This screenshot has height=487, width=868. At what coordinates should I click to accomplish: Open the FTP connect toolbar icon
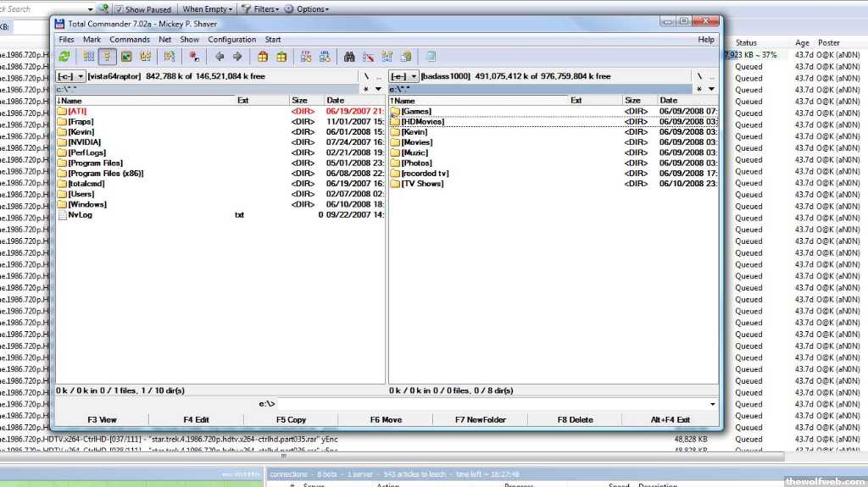tap(306, 57)
